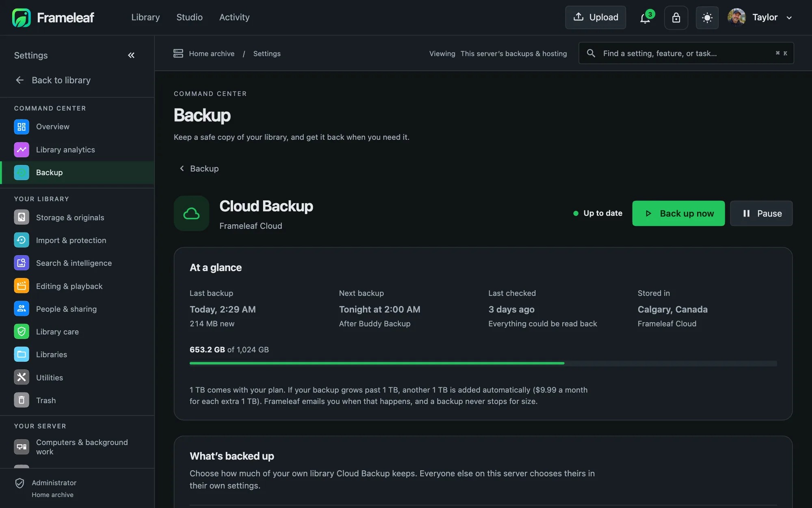This screenshot has width=812, height=508.
Task: Go back to library
Action: coord(53,80)
